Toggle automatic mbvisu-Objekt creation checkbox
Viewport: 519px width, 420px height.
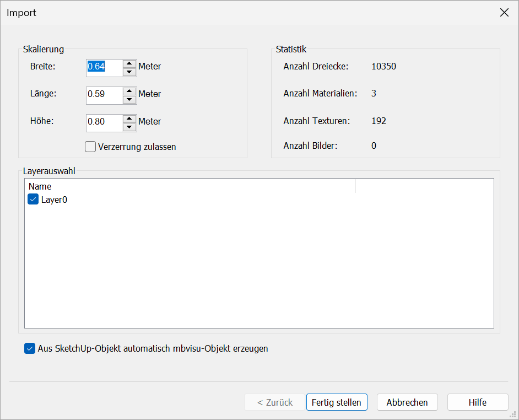pos(30,348)
